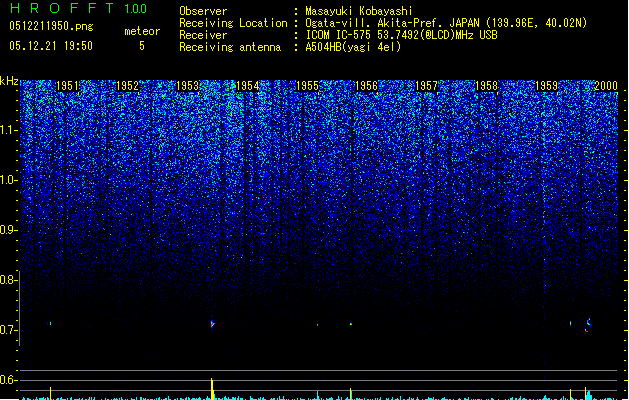The width and height of the screenshot is (629, 400).
Task: Click the meteor echo just before 1956
Action: point(351,324)
